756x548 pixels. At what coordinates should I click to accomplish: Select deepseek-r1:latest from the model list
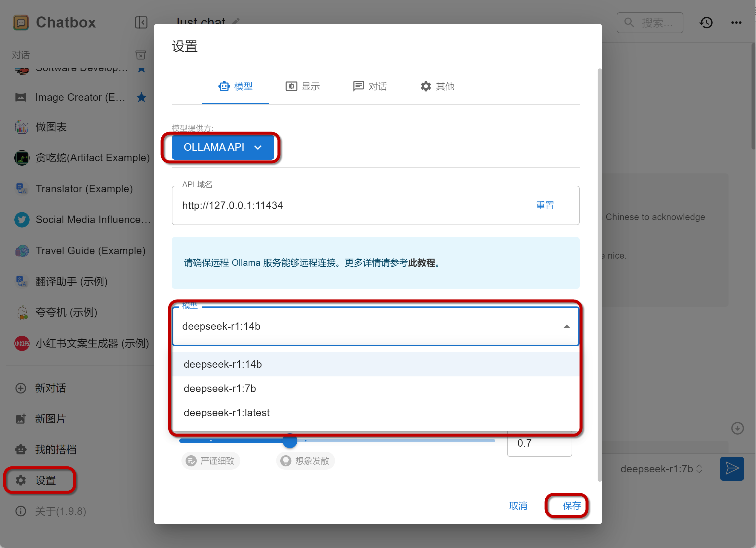(x=376, y=413)
